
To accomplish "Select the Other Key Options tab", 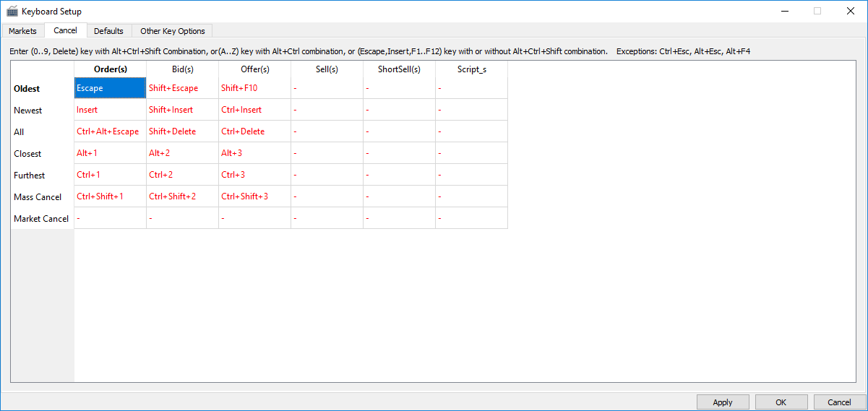I will [172, 31].
